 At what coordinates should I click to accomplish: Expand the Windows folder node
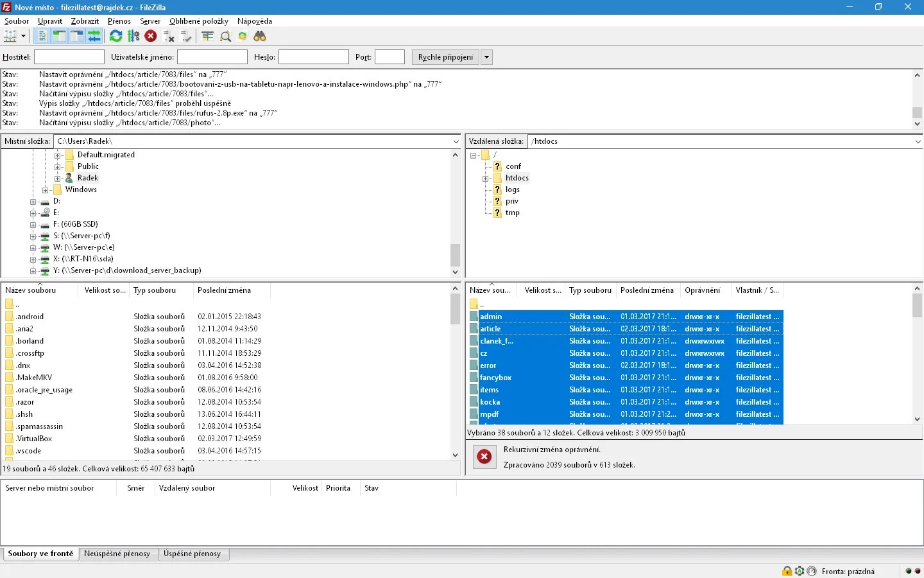pyautogui.click(x=45, y=189)
